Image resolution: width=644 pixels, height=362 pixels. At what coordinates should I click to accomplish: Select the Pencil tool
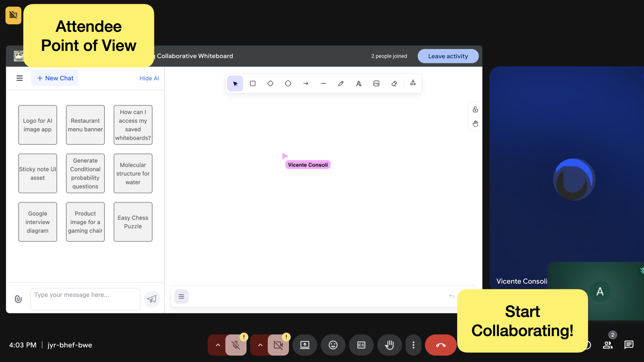point(341,83)
